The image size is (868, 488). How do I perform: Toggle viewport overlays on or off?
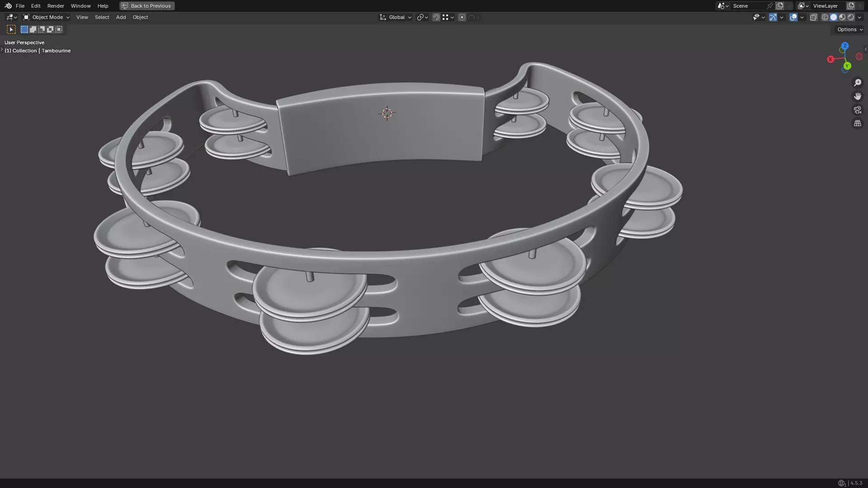tap(793, 17)
